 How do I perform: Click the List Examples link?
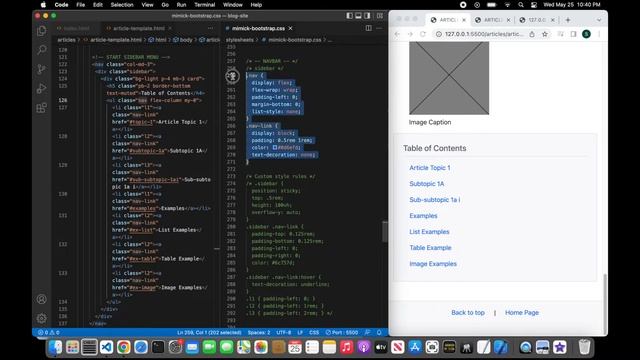[x=429, y=232]
